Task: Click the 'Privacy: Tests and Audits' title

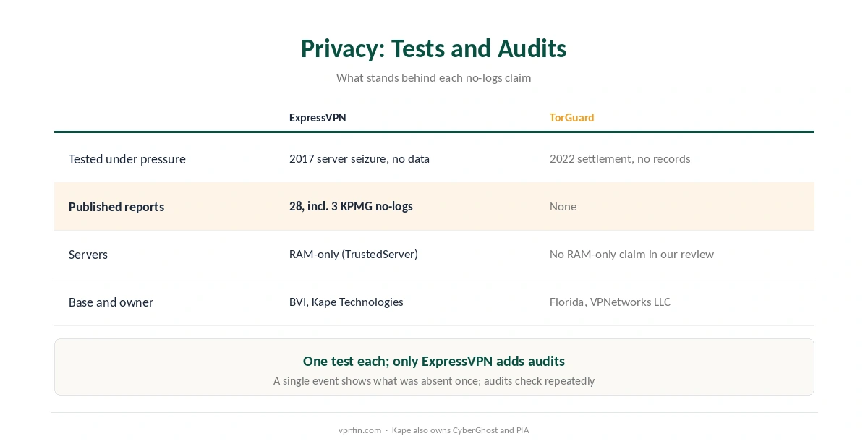Action: tap(434, 48)
